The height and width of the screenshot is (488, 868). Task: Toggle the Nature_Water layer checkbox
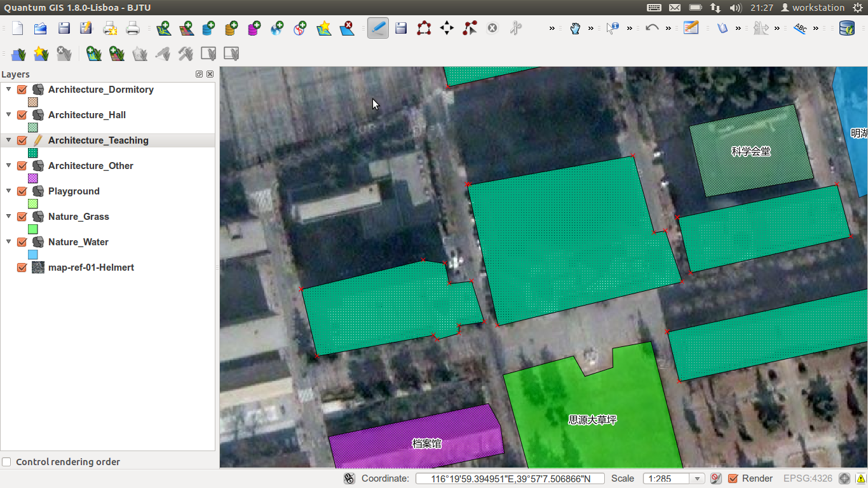(22, 242)
